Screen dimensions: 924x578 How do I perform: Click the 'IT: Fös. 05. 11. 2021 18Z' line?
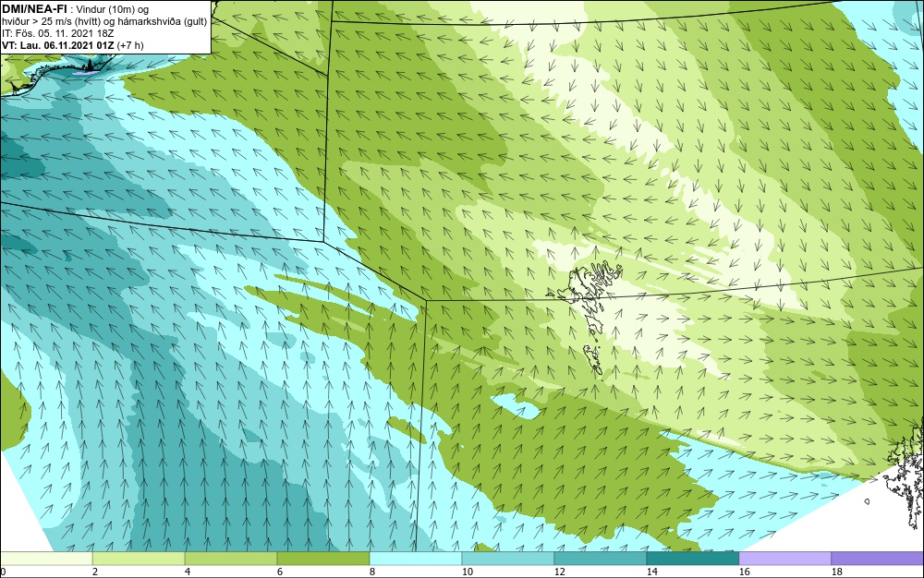coord(57,33)
